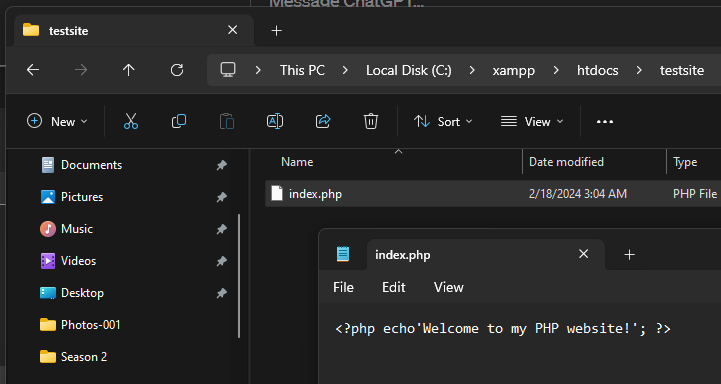Viewport: 721px width, 384px height.
Task: Select the index.php file row
Action: [493, 194]
